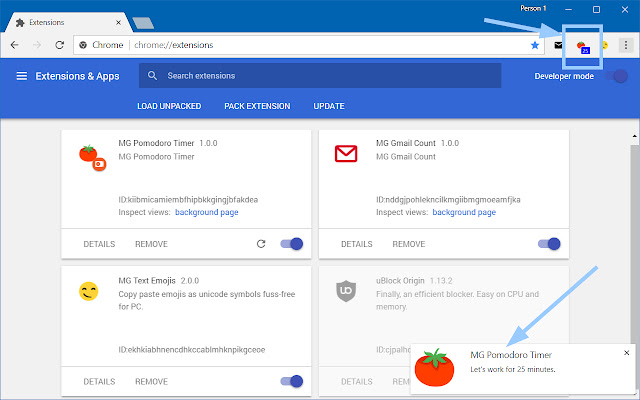Select the Extensions browser tab
The height and width of the screenshot is (400, 640).
click(x=68, y=22)
